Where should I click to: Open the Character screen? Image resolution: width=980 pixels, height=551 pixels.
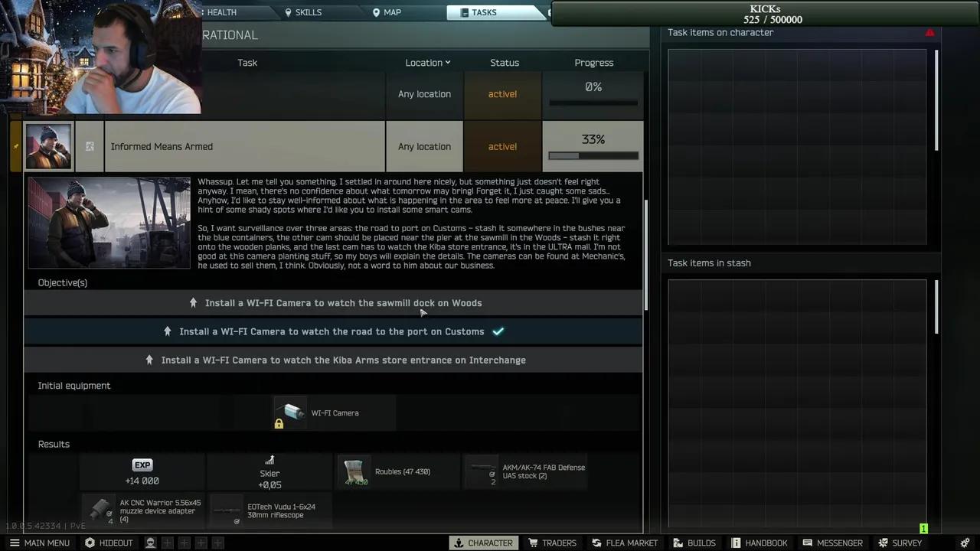pyautogui.click(x=483, y=543)
